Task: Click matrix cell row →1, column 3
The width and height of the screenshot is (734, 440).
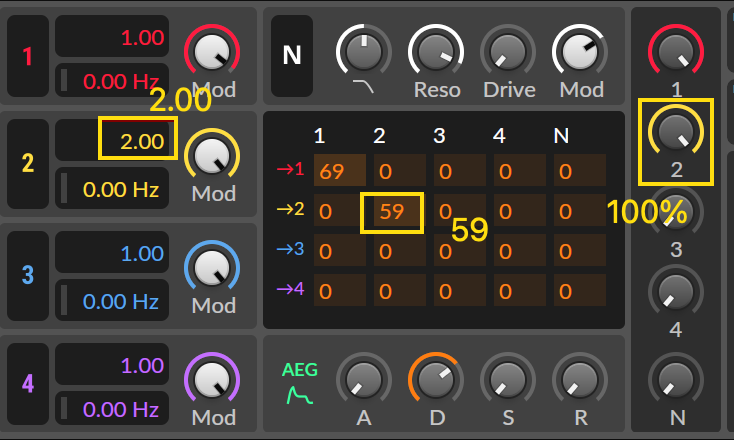Action: pos(460,170)
